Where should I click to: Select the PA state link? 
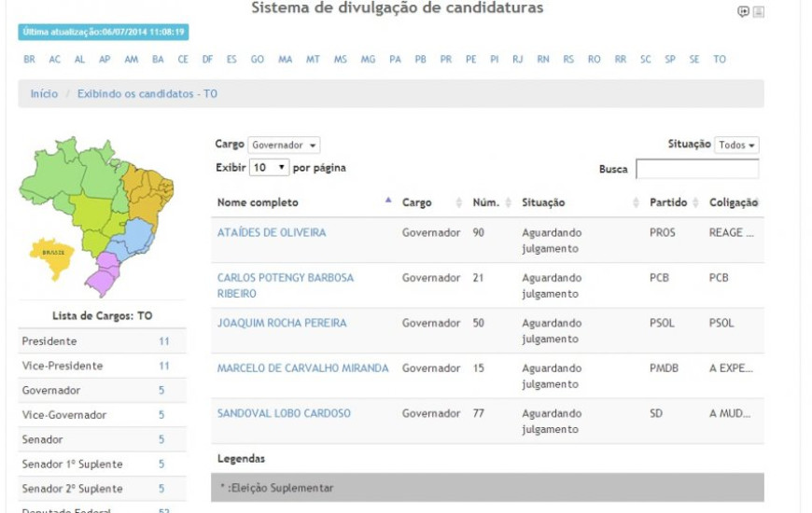click(395, 59)
